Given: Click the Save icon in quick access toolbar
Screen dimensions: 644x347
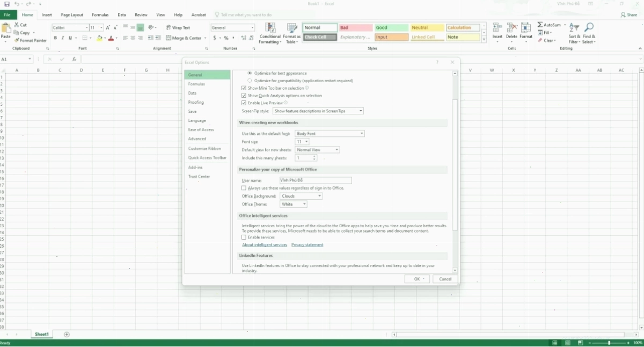Looking at the screenshot, I should [6, 4].
